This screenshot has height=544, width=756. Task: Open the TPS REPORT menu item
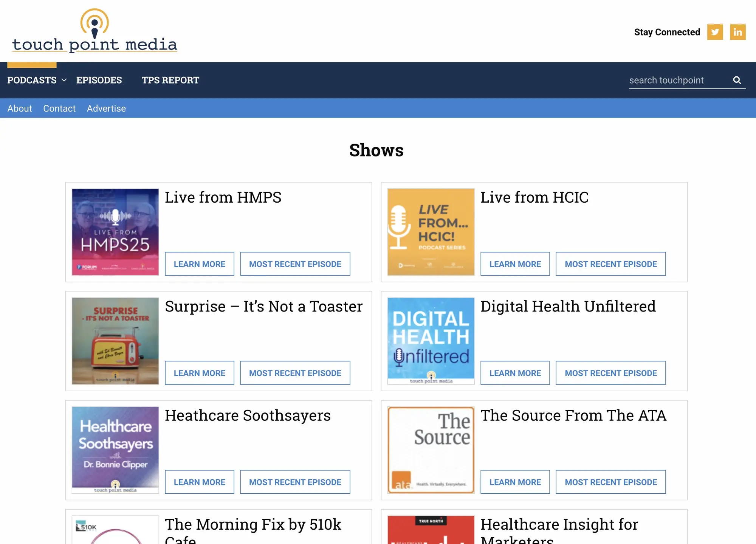170,80
